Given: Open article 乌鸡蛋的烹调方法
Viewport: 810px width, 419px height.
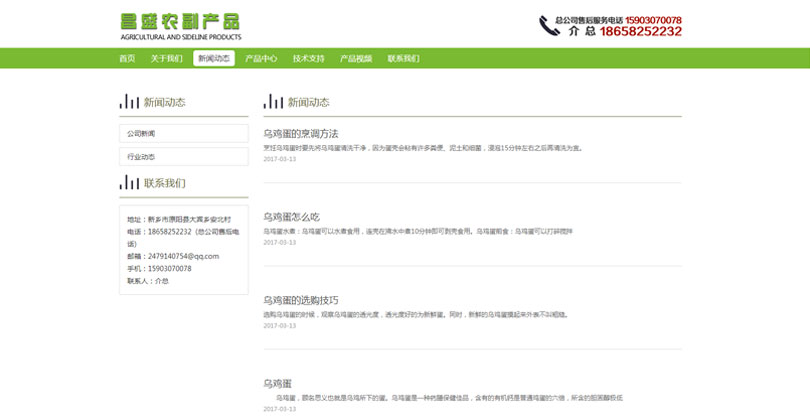Looking at the screenshot, I should coord(300,133).
